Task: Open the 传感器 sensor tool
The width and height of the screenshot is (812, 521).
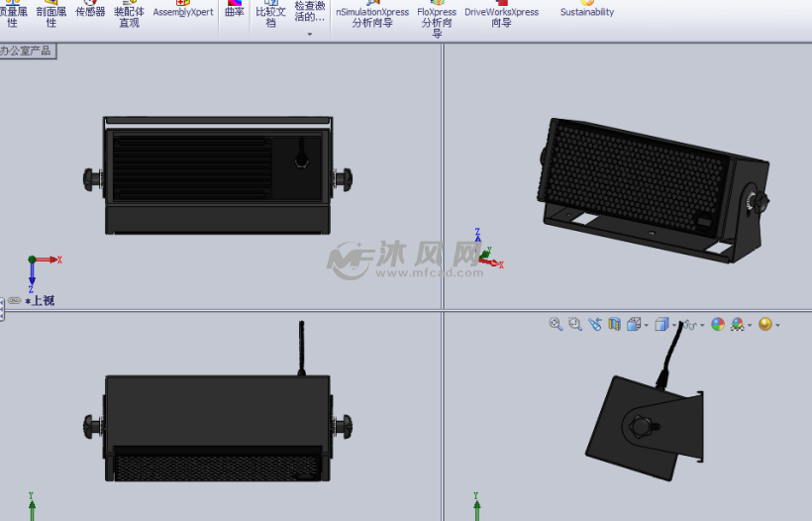Action: pyautogui.click(x=90, y=10)
